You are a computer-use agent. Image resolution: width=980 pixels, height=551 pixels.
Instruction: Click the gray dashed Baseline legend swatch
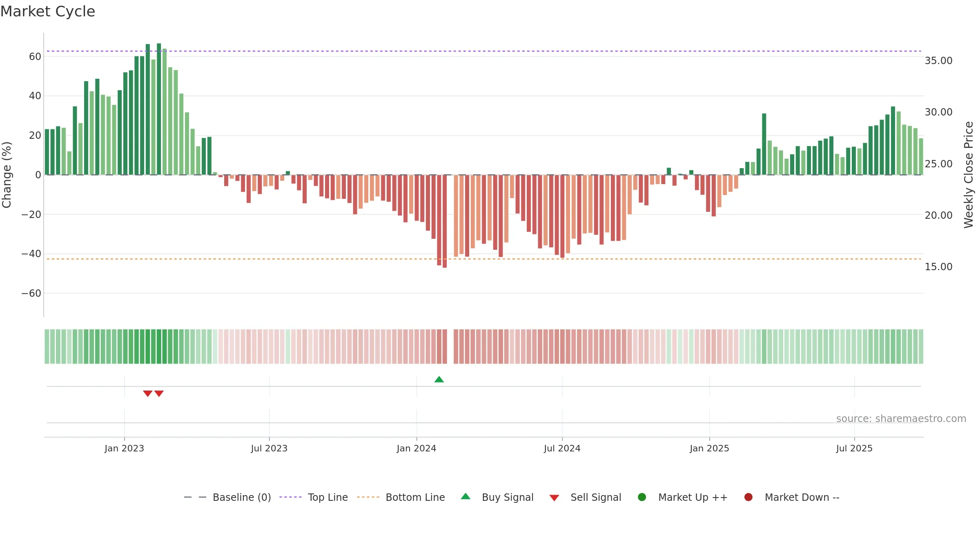coord(195,497)
